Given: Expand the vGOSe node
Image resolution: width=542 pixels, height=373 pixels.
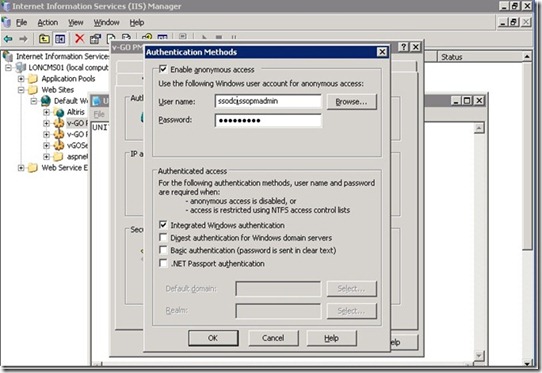Looking at the screenshot, I should click(46, 145).
